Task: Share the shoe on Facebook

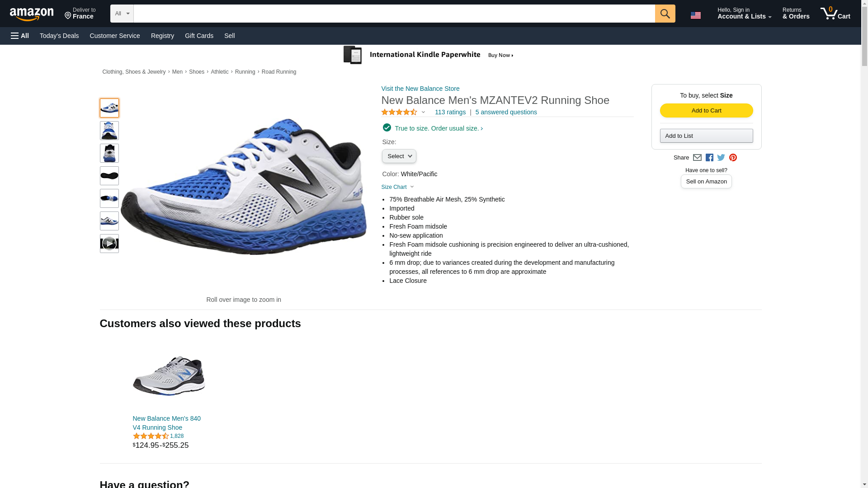Action: pyautogui.click(x=709, y=158)
